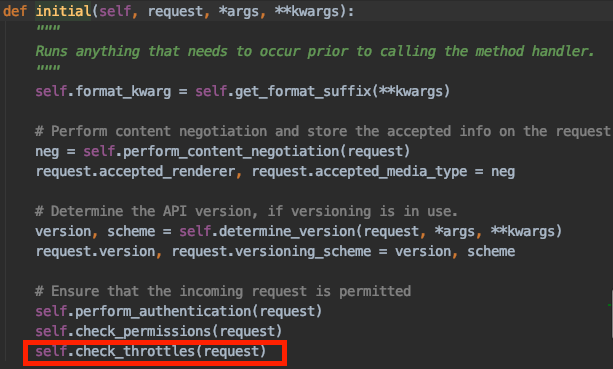Click the perform_authentication method call
Screen dimensions: 613x369
coord(179,311)
